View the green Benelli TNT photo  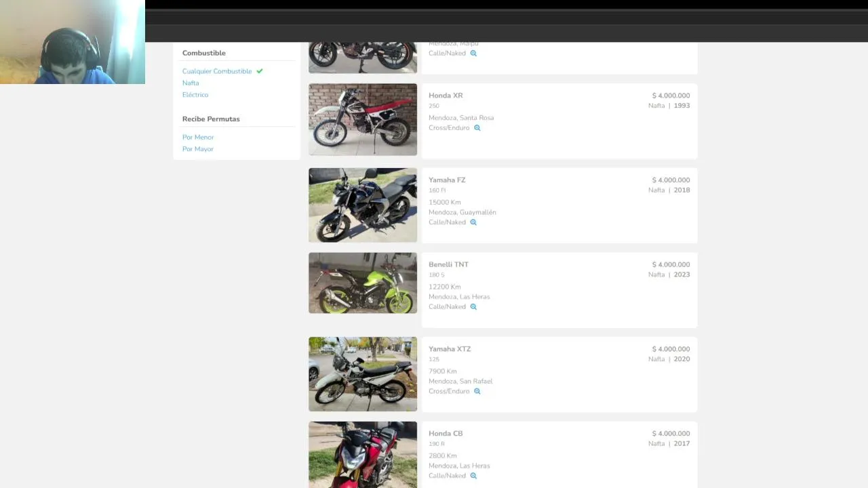[x=363, y=283]
